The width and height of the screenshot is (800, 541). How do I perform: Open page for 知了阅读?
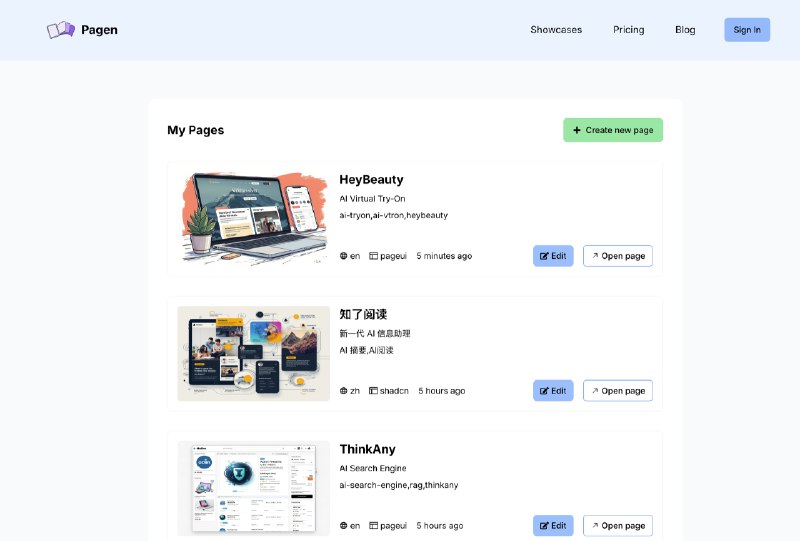pos(618,390)
